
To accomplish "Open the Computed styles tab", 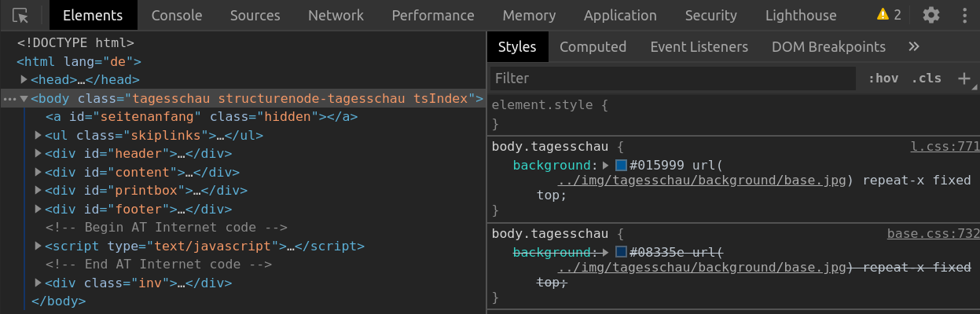I will click(593, 47).
